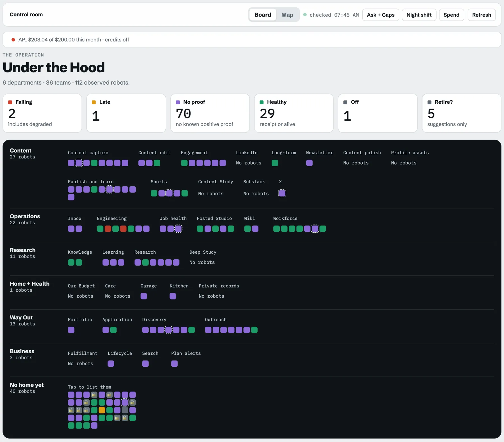504x442 pixels.
Task: Click the API spend alert banner
Action: pyautogui.click(x=252, y=39)
